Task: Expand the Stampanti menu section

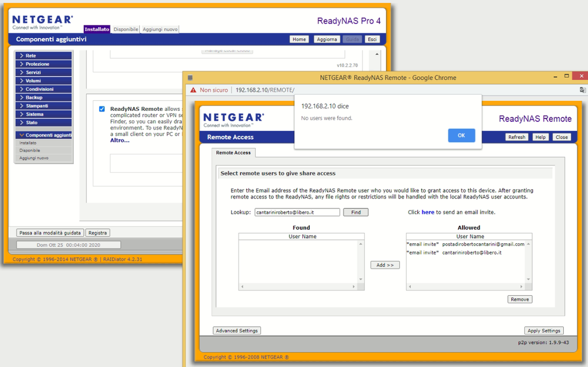Action: [x=44, y=105]
